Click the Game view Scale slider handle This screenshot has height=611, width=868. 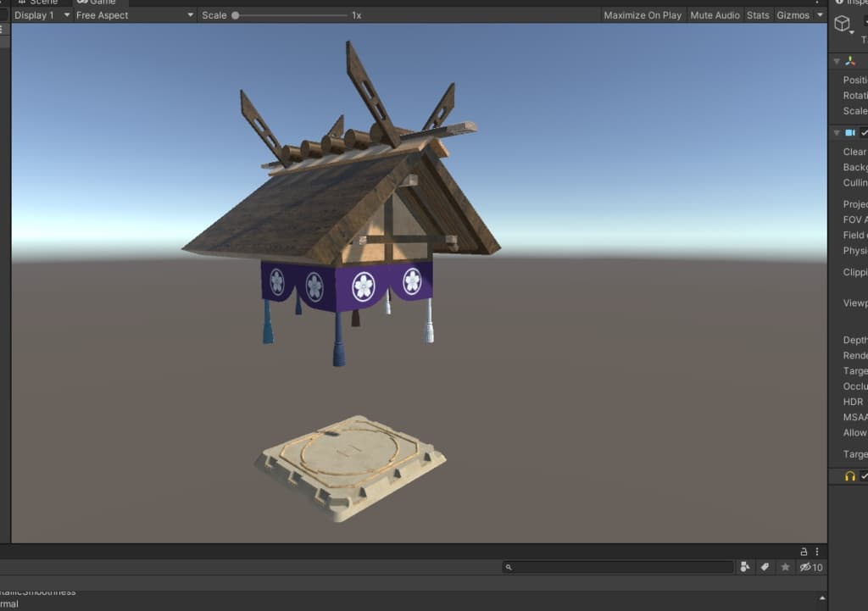tap(236, 15)
